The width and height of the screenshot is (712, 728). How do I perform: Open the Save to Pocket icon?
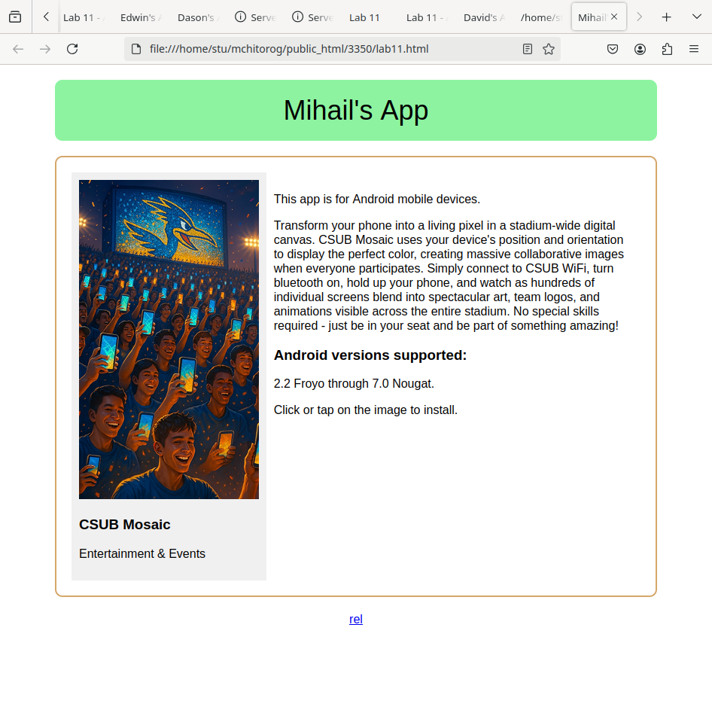(x=613, y=49)
